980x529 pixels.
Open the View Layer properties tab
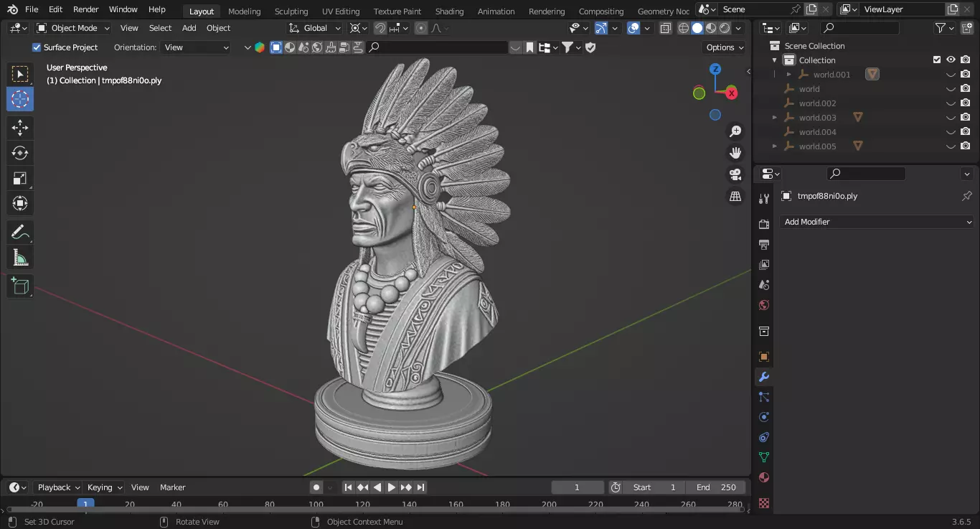click(764, 265)
